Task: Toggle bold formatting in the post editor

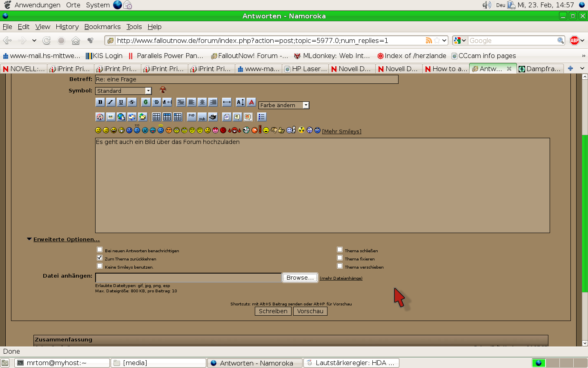Action: [x=100, y=102]
